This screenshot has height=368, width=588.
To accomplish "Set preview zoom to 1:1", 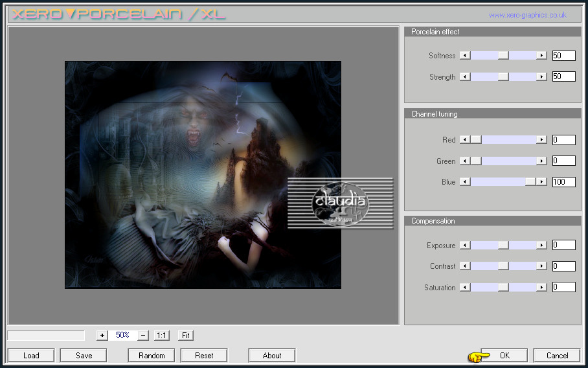I will (162, 336).
